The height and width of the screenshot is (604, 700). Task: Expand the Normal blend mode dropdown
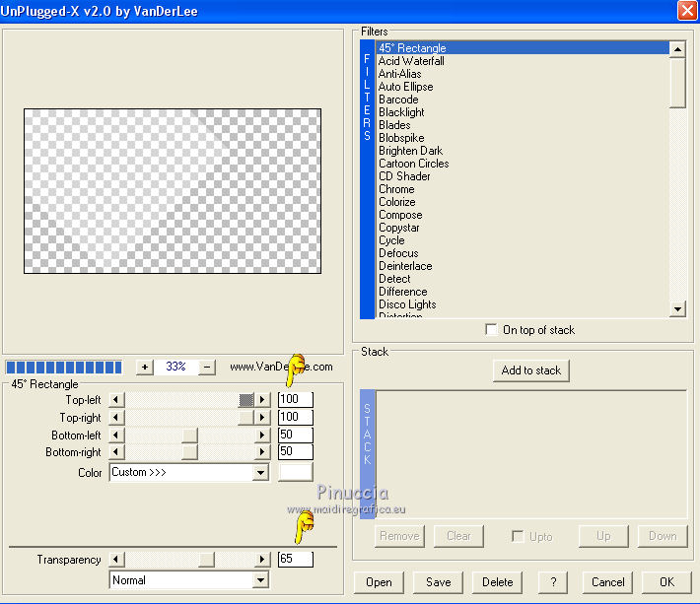[260, 581]
